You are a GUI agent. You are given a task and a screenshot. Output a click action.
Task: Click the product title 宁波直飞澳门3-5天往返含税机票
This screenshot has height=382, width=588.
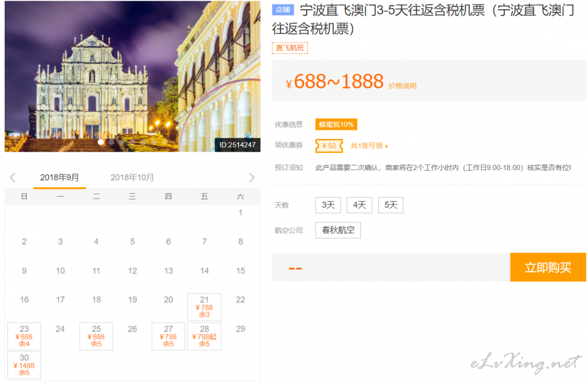[423, 19]
